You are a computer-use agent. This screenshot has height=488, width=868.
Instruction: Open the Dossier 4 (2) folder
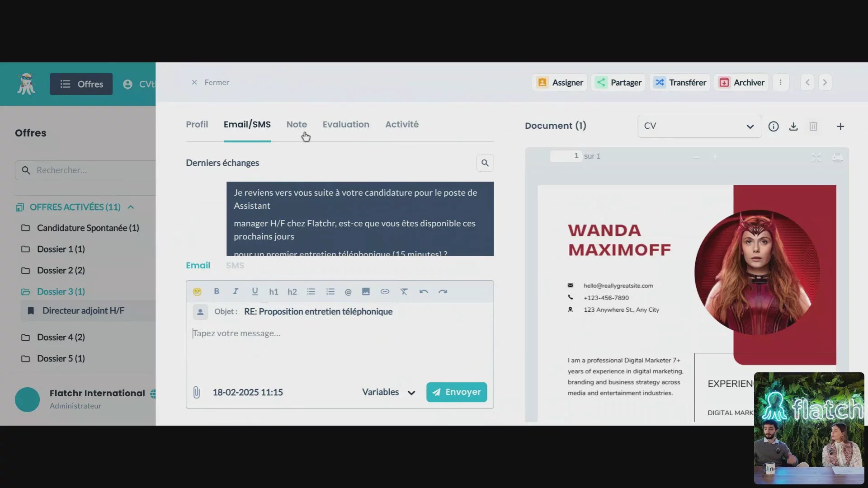(53, 338)
